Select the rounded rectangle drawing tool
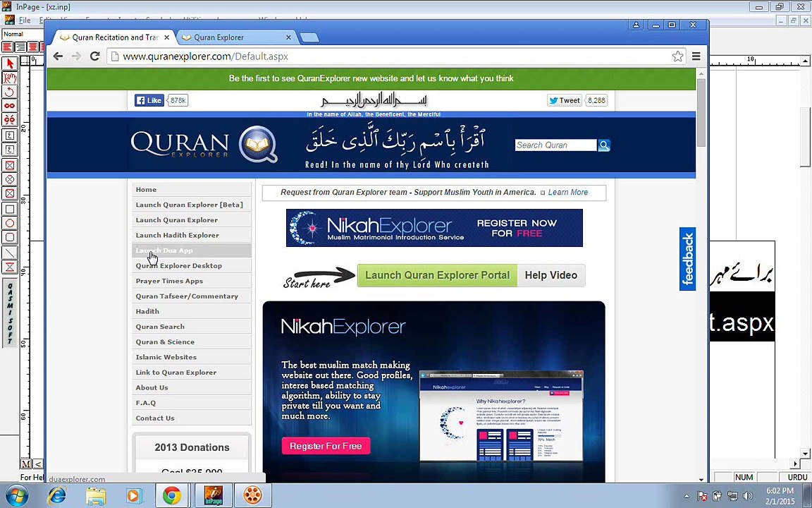812x508 pixels. click(9, 237)
